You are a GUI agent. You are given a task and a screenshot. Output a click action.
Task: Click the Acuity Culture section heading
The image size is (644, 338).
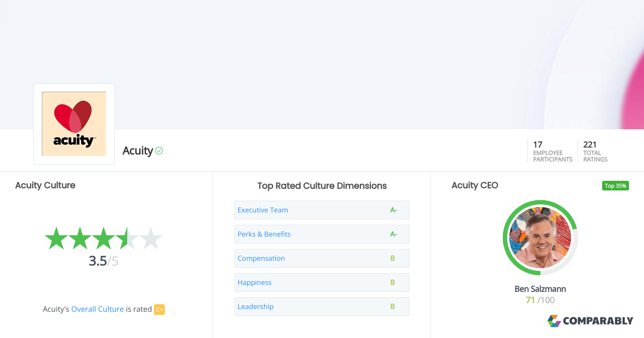click(45, 185)
